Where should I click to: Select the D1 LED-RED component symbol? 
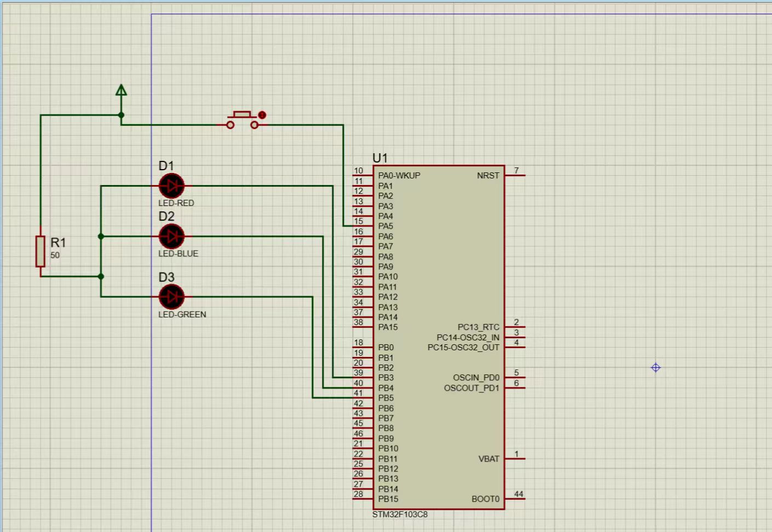(x=171, y=186)
